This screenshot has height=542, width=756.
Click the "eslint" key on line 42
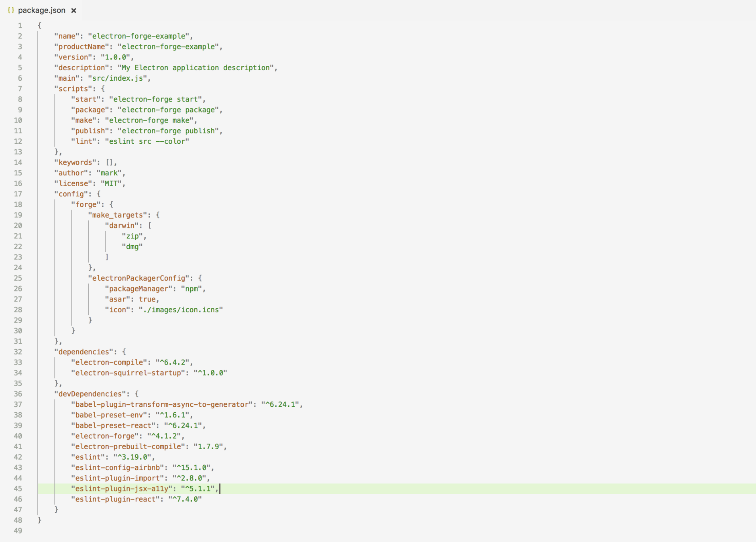click(x=88, y=457)
